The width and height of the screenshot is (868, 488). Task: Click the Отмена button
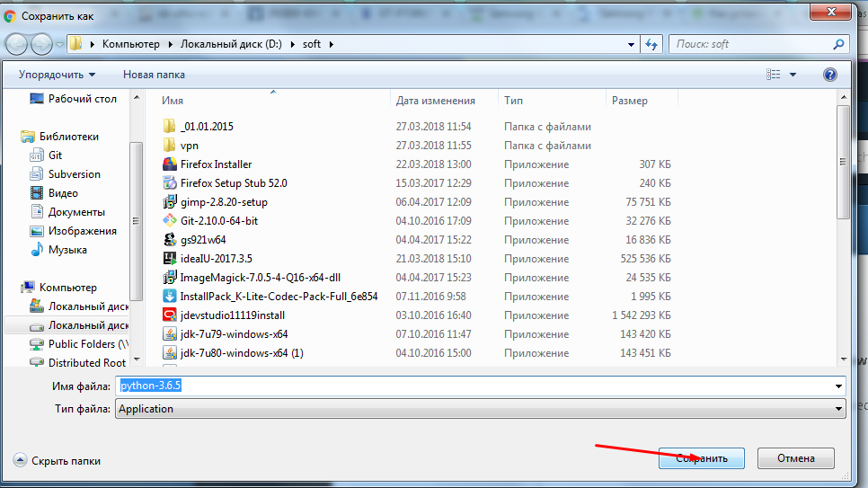tap(795, 458)
